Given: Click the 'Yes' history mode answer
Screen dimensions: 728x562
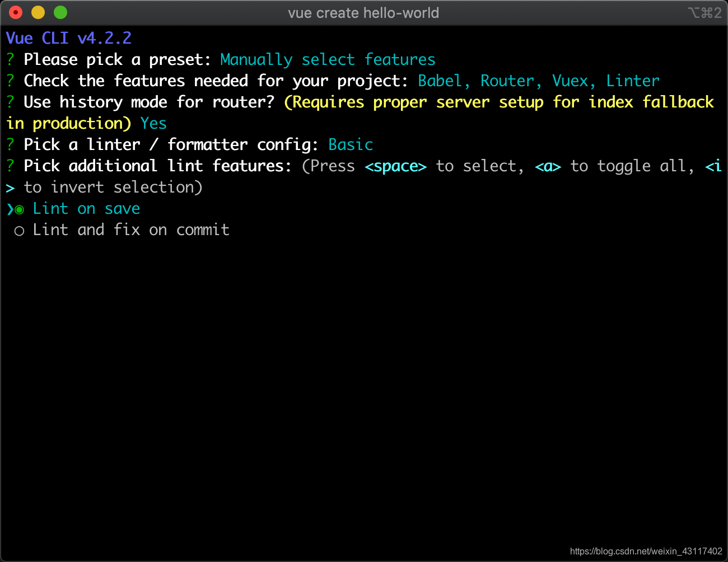Looking at the screenshot, I should point(153,123).
